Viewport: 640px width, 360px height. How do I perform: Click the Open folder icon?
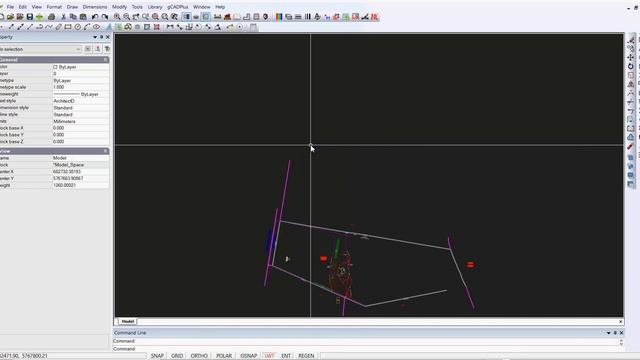point(11,17)
